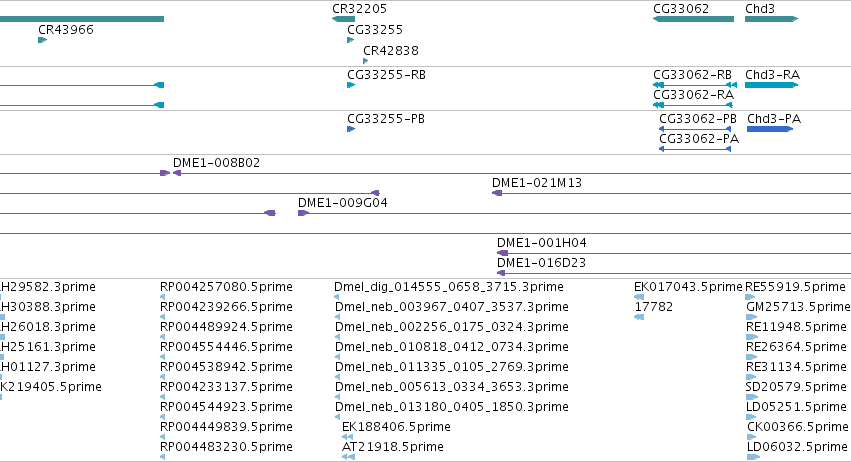Select the RP004233137.5prime feature label
This screenshot has height=462, width=851.
(x=226, y=387)
